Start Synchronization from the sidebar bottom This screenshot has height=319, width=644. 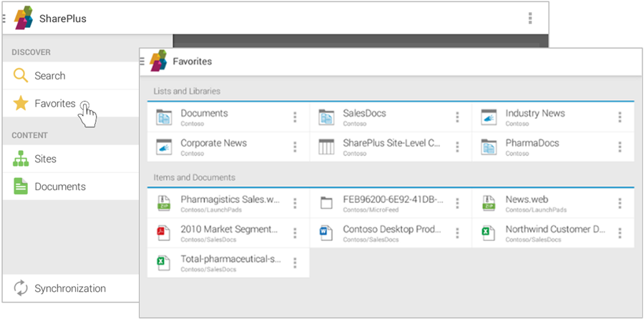point(69,289)
